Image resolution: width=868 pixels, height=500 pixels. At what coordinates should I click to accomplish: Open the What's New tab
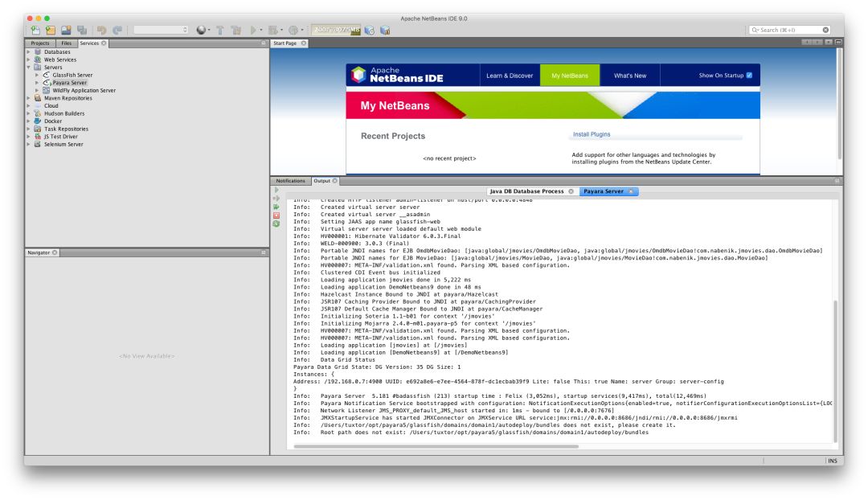pos(630,76)
